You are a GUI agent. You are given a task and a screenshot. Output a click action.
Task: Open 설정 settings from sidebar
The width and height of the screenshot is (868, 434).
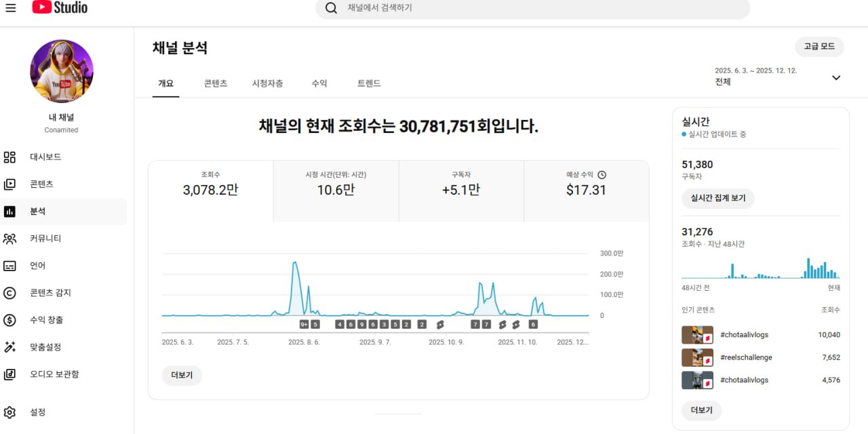tap(37, 412)
